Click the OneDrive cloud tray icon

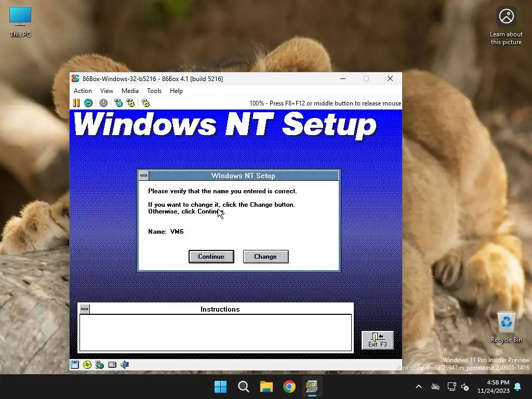pyautogui.click(x=435, y=387)
